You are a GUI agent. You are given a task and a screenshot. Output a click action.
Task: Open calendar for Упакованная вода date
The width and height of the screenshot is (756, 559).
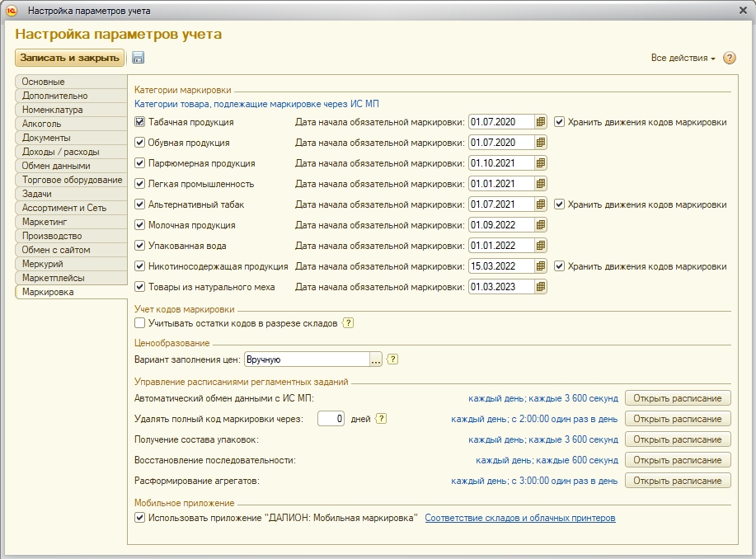(541, 246)
